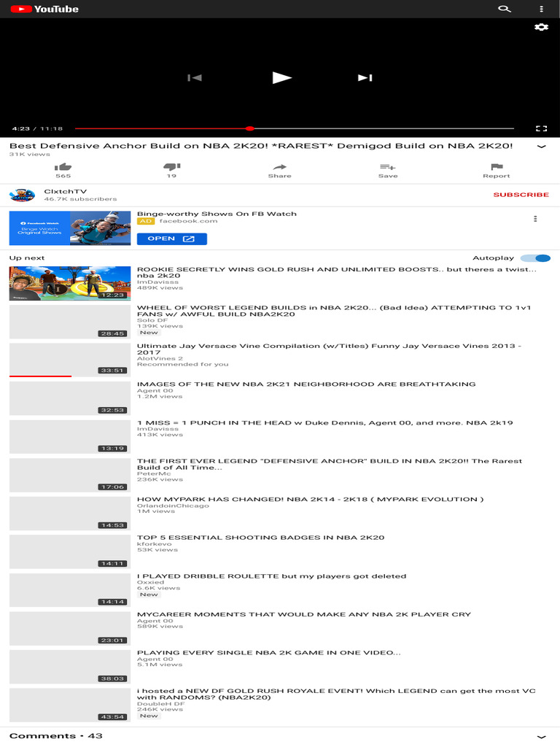The height and width of the screenshot is (747, 560).
Task: Subscribe to ClxtchTV
Action: pos(521,195)
